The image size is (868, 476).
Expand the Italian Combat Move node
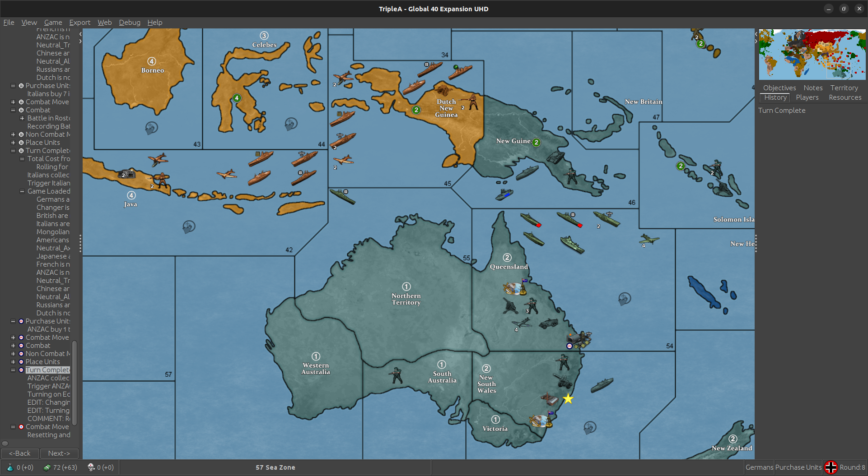13,102
